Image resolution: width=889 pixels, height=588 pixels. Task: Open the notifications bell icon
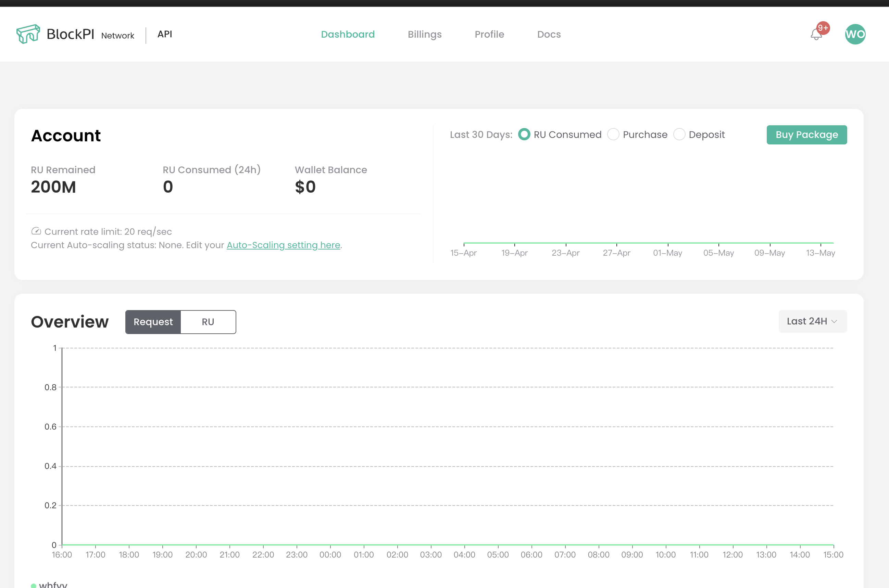815,35
